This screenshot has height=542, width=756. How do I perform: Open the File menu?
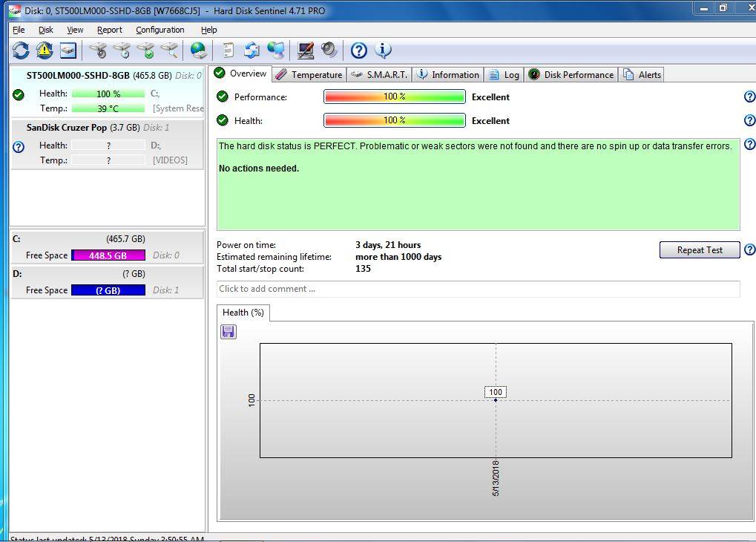[19, 30]
